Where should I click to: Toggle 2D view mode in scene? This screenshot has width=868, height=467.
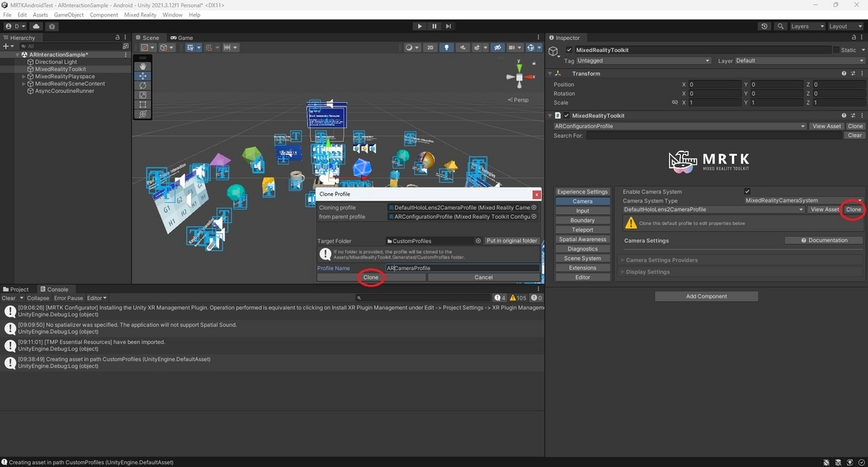[430, 48]
